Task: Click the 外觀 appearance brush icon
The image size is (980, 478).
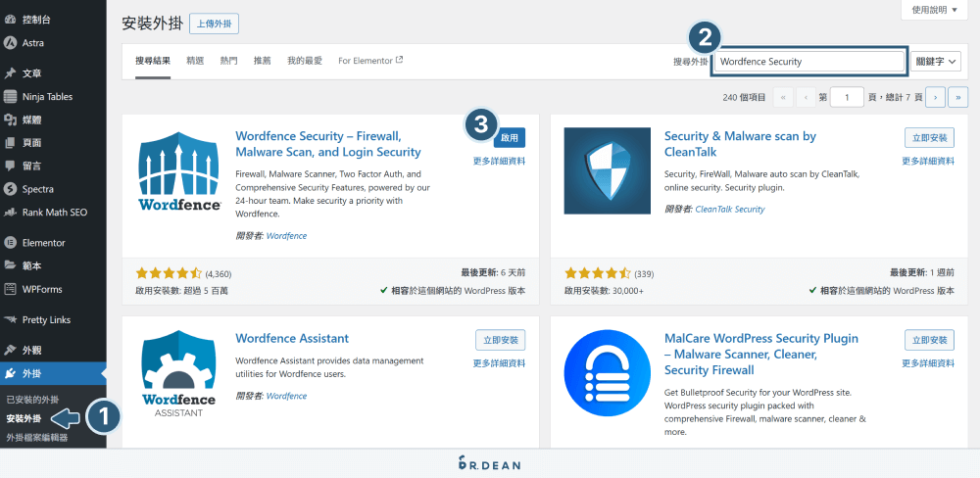Action: (10, 350)
